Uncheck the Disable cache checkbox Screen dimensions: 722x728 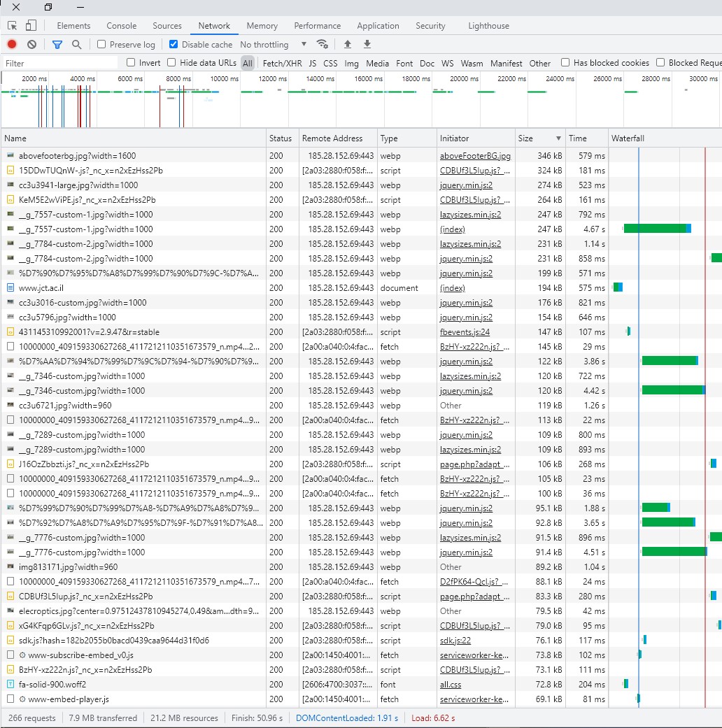coord(174,44)
